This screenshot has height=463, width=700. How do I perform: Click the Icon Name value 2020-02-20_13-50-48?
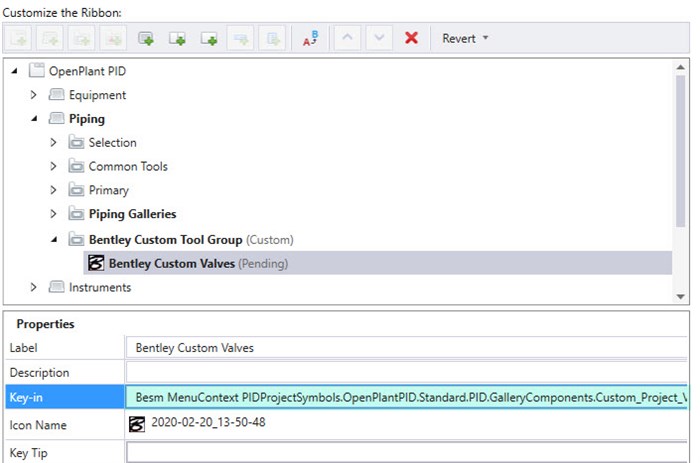tap(208, 422)
